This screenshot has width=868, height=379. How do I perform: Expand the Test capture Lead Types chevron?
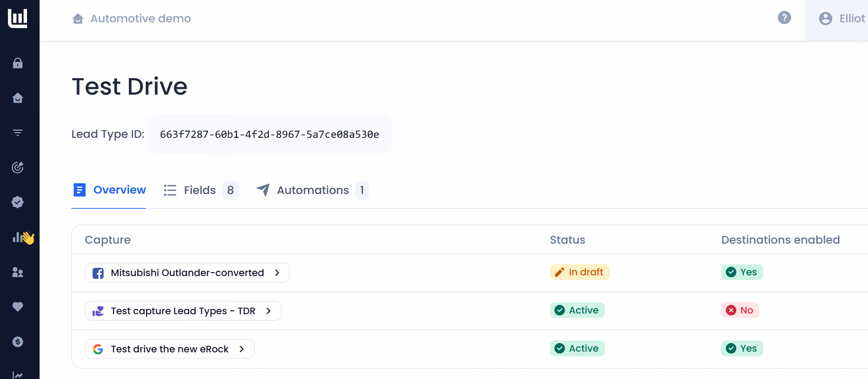coord(268,311)
